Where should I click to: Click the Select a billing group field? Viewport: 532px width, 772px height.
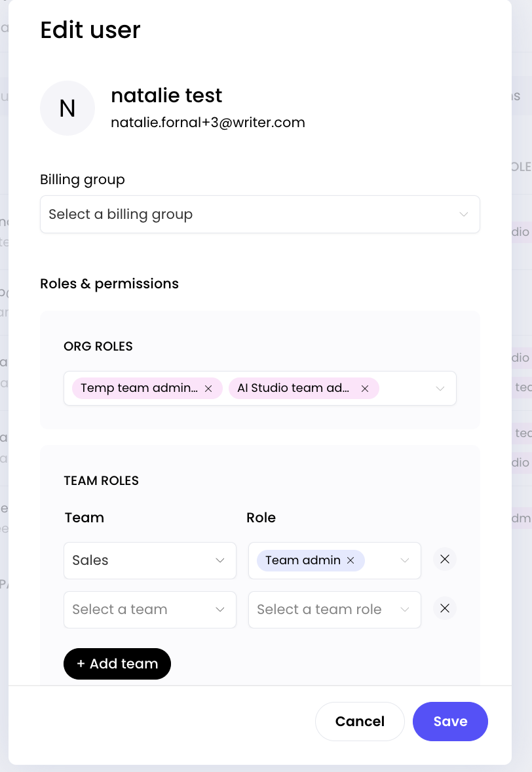pyautogui.click(x=249, y=214)
